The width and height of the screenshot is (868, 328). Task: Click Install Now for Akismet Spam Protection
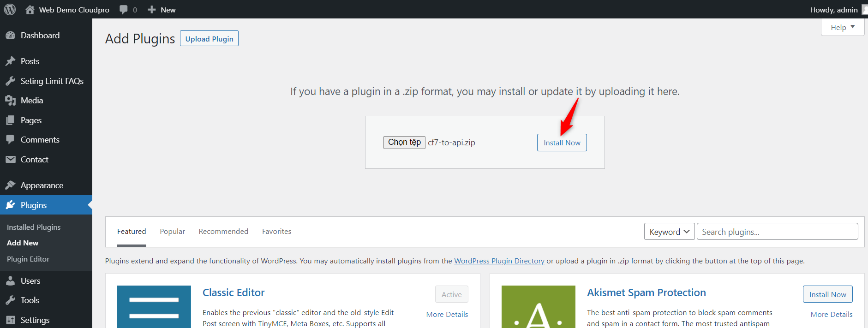(827, 294)
